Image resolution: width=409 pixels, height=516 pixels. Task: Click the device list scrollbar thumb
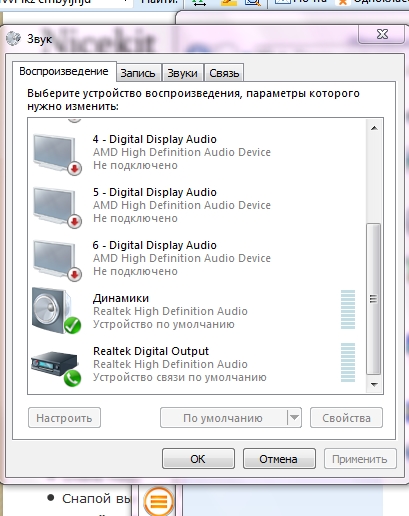click(x=374, y=299)
